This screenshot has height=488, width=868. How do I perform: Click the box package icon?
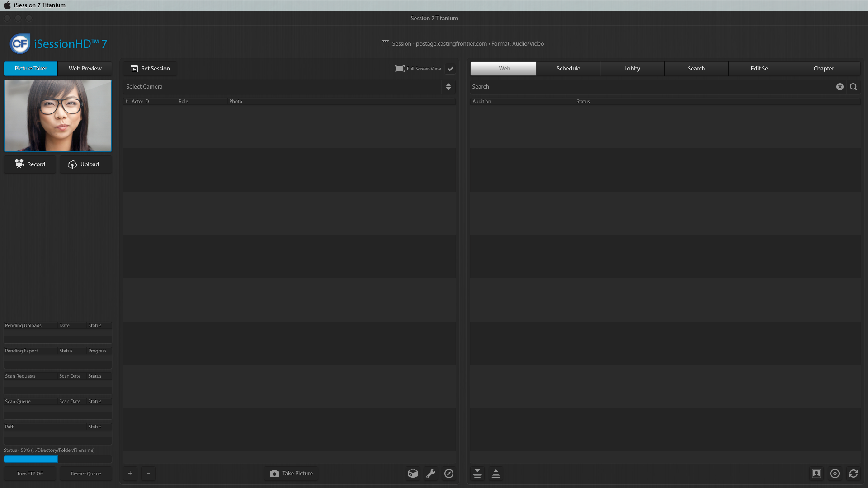[x=413, y=474]
